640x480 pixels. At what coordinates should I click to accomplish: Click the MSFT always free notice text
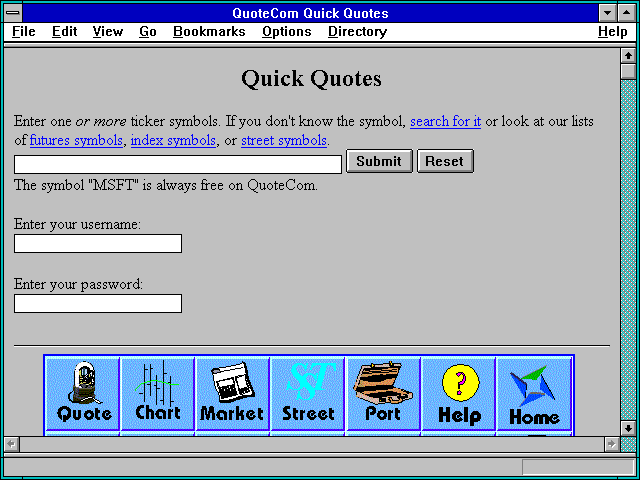[x=166, y=185]
